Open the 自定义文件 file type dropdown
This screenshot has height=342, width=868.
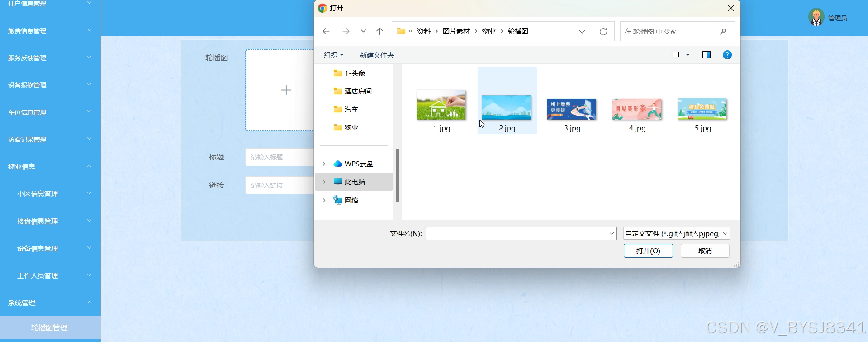click(x=676, y=233)
